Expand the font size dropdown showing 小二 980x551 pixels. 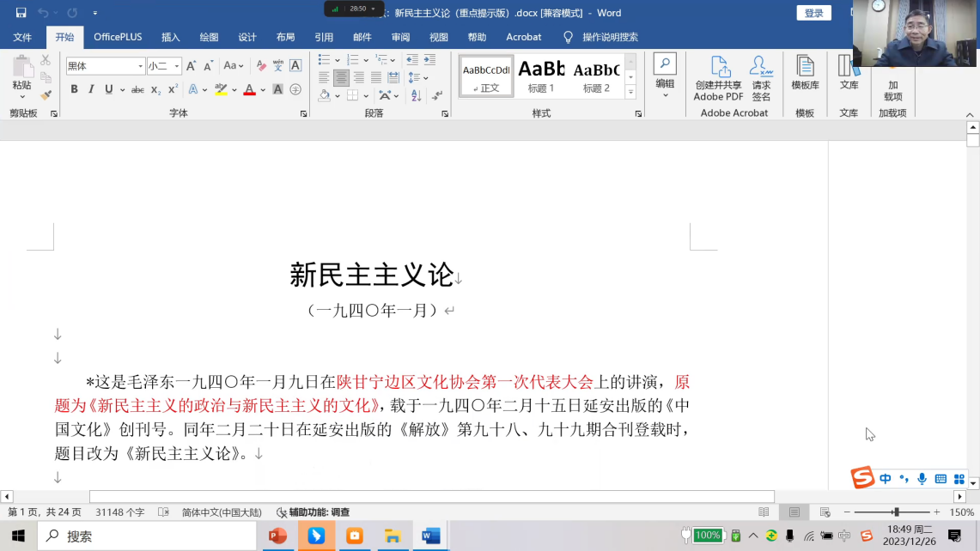(x=163, y=66)
